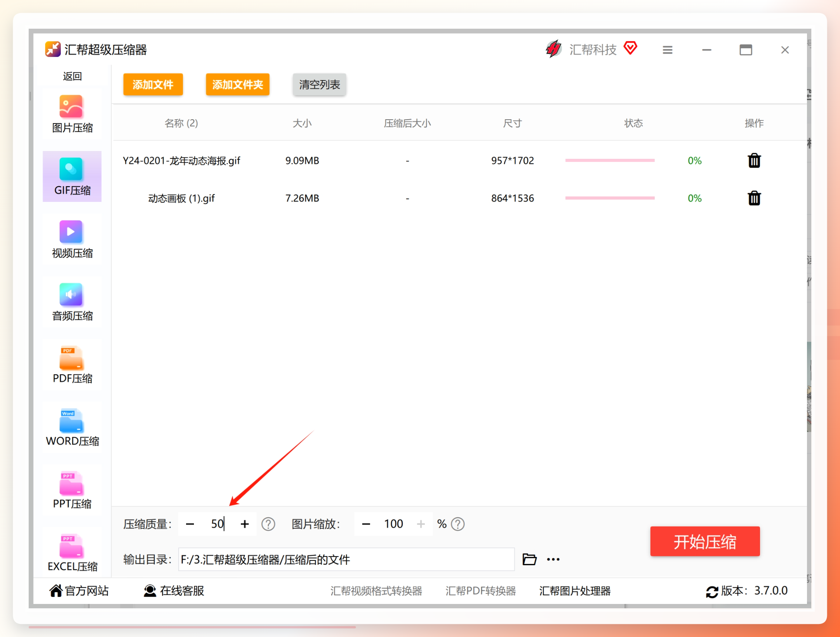840x637 pixels.
Task: Click the help icon next to 压缩质量
Action: pyautogui.click(x=268, y=524)
